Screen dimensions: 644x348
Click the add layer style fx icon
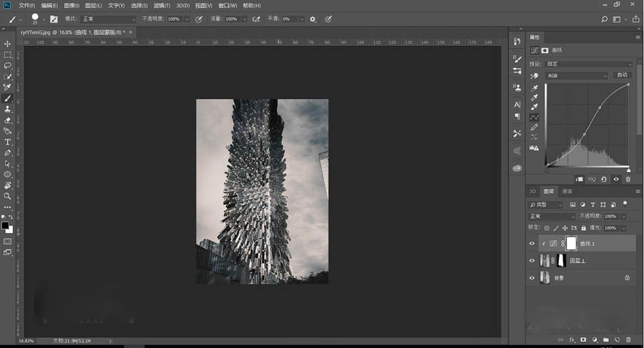click(572, 339)
